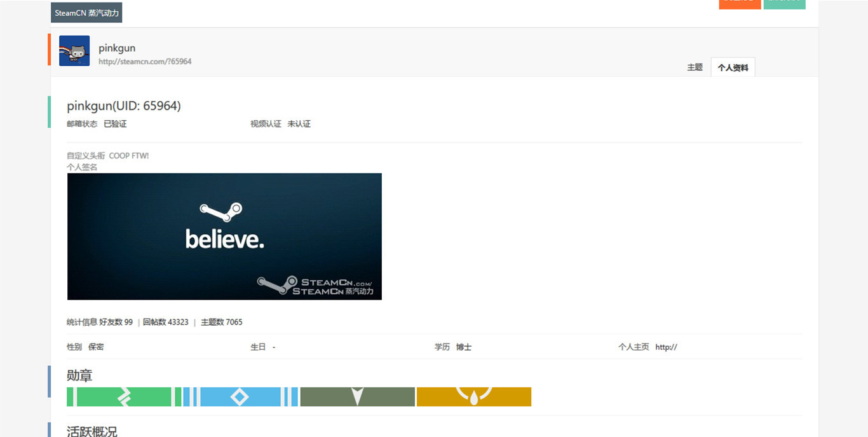Viewport: 868px width, 437px height.
Task: Open the 好友数 99 friends count
Action: click(116, 323)
